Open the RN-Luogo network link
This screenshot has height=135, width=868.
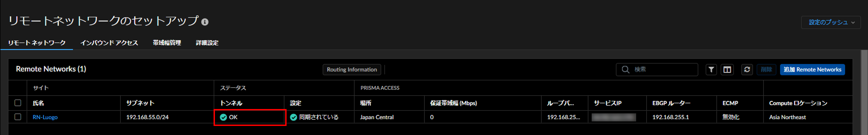click(x=45, y=117)
